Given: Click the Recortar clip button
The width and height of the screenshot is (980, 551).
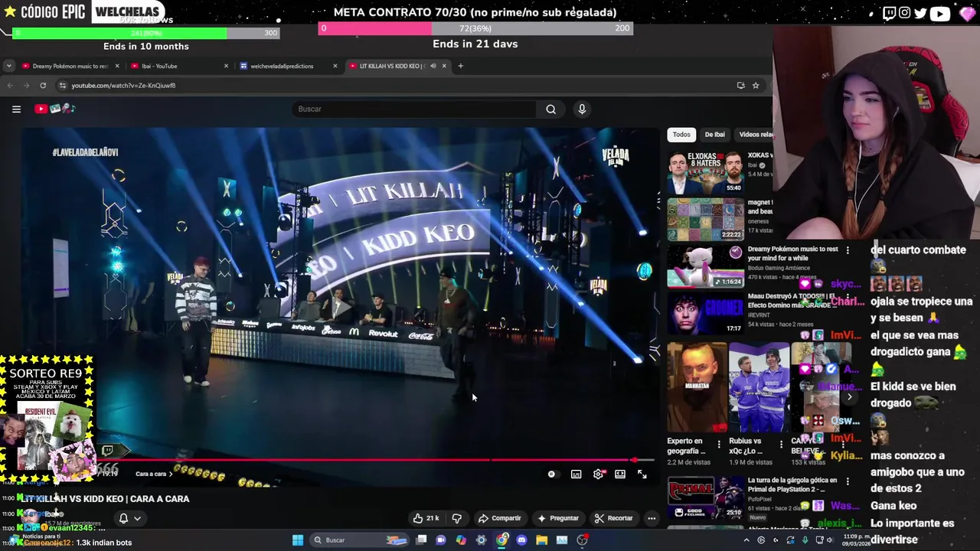Looking at the screenshot, I should 614,518.
